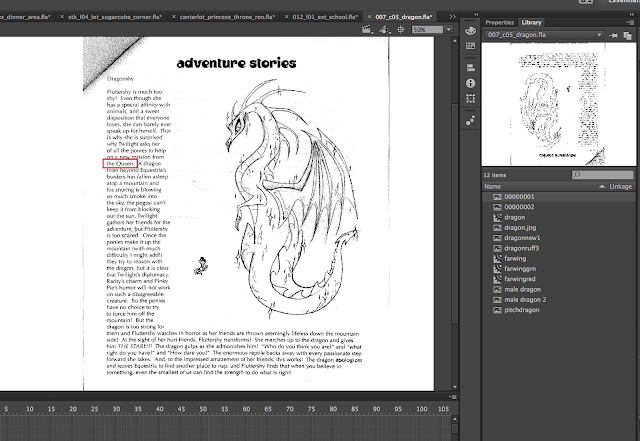This screenshot has width=640, height=441.
Task: Click the Center Stage crosshair icon
Action: click(401, 29)
